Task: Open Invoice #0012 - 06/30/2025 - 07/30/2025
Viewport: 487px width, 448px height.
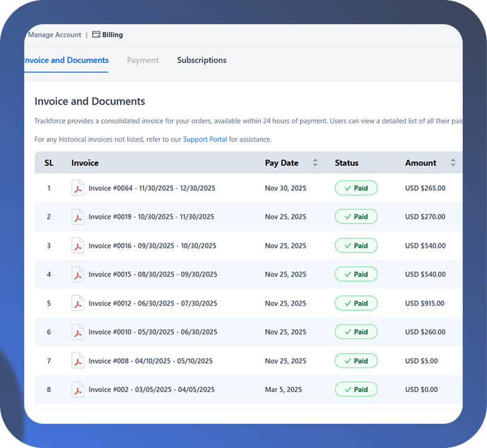Action: click(x=153, y=303)
